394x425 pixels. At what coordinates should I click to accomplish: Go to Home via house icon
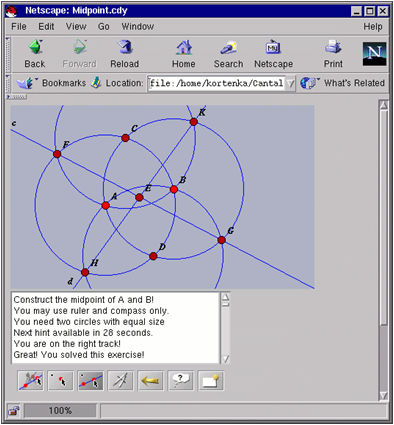click(184, 47)
